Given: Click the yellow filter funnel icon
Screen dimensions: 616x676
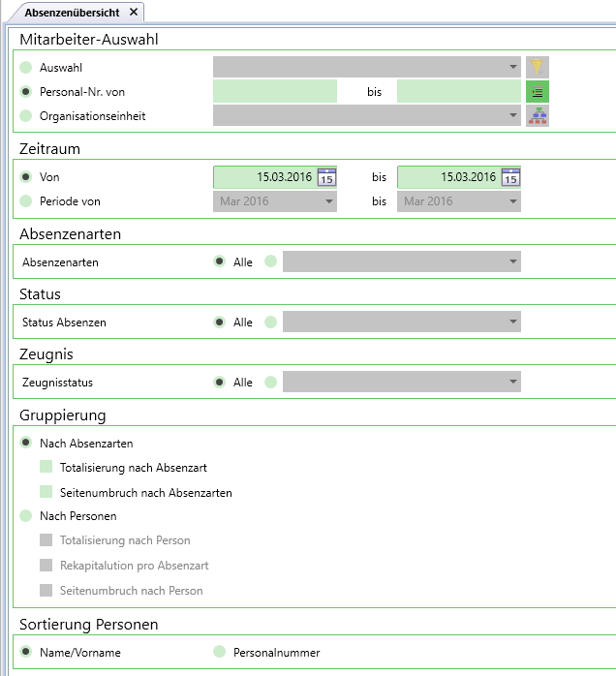Looking at the screenshot, I should 538,67.
